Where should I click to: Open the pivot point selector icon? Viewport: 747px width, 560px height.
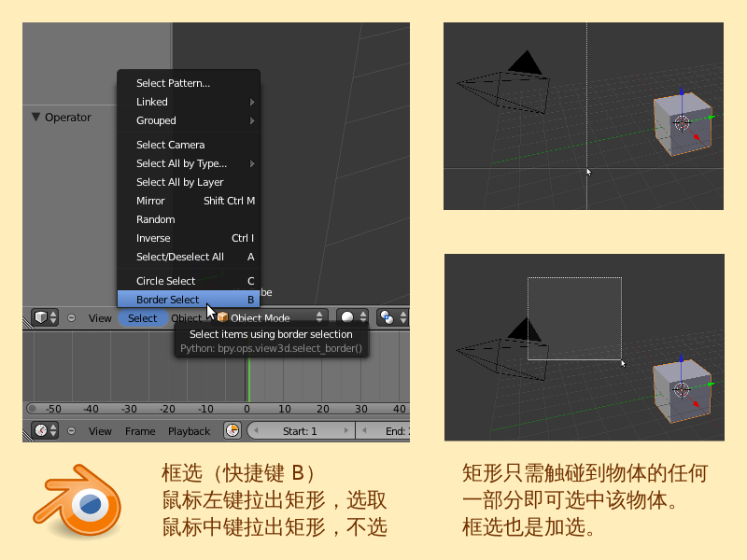[392, 317]
